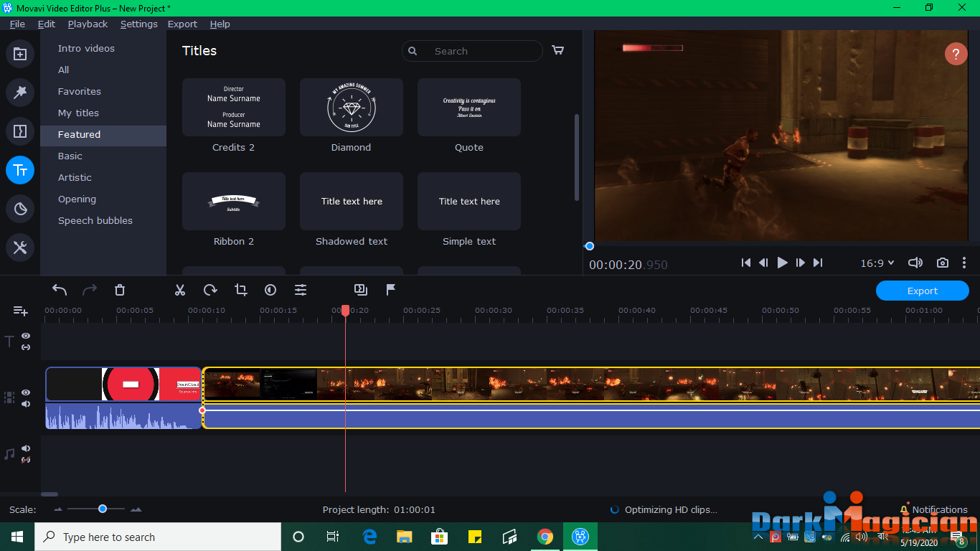Open the More tools wrench tab

(x=20, y=248)
